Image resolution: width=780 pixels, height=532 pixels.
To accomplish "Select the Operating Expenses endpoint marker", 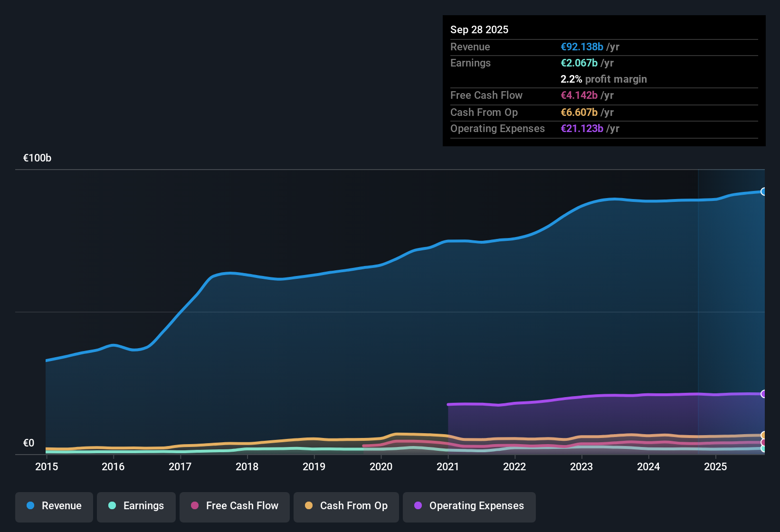I will pyautogui.click(x=764, y=393).
